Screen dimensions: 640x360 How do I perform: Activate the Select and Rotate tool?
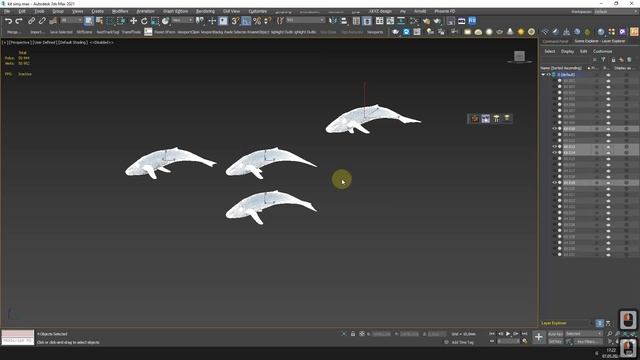coord(144,21)
